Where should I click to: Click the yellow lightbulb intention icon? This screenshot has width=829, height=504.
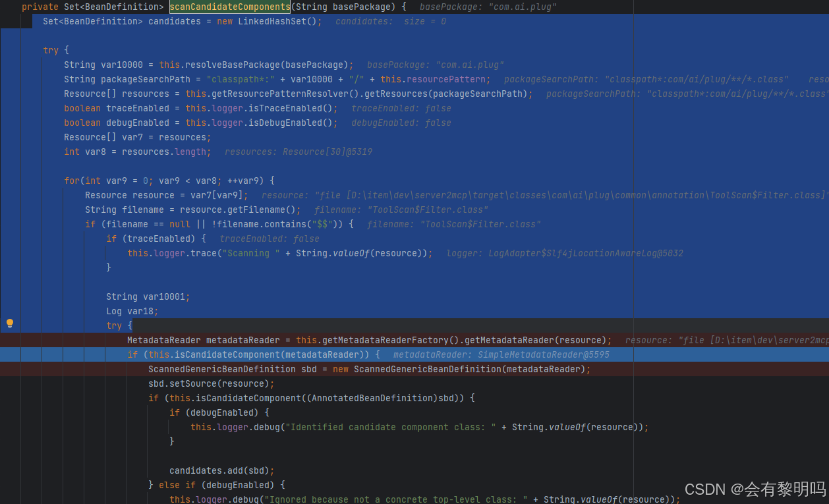pos(10,323)
